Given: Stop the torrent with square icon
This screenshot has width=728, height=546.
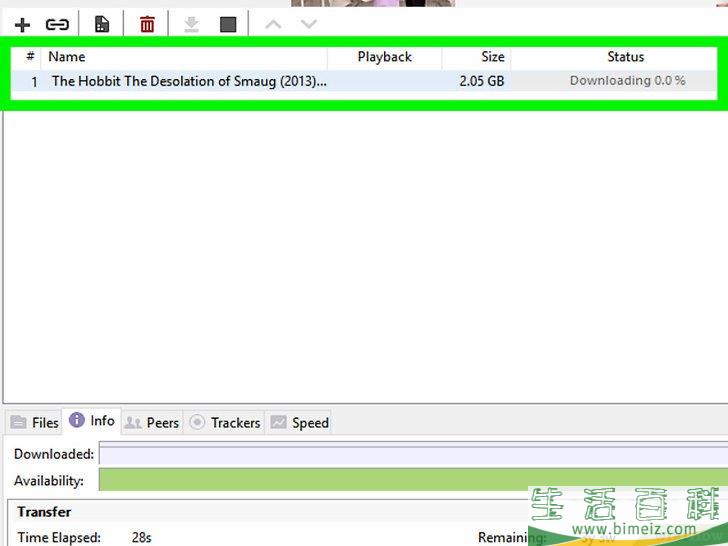Looking at the screenshot, I should point(228,25).
